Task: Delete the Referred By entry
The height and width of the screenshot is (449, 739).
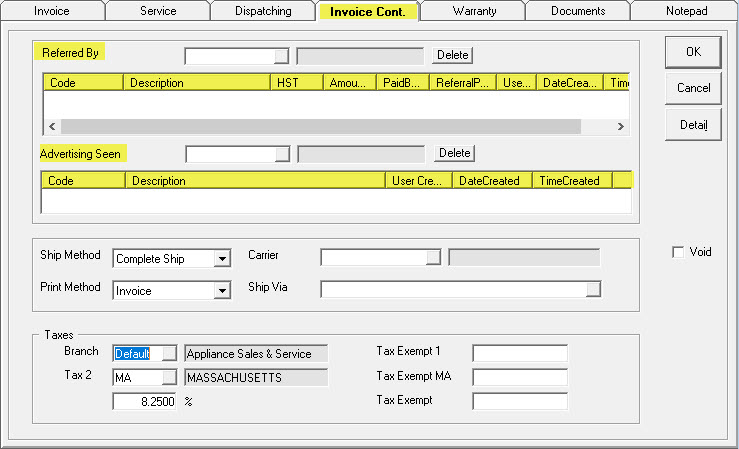Action: click(453, 55)
